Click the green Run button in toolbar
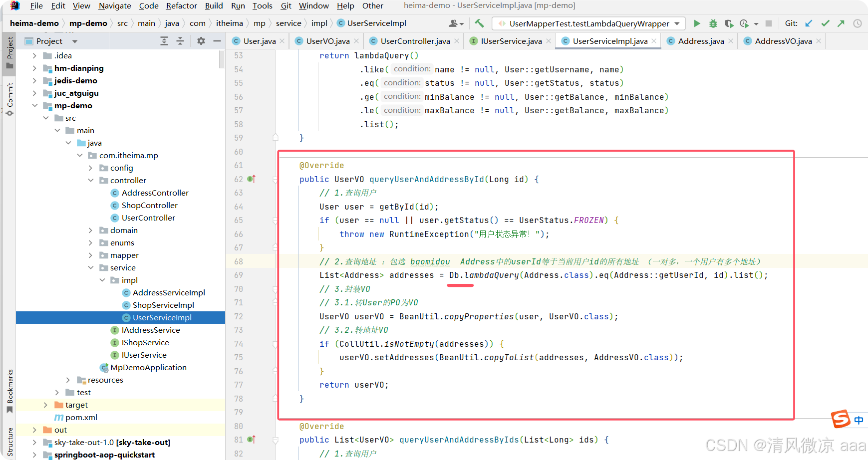Viewport: 868px width, 460px height. tap(697, 23)
